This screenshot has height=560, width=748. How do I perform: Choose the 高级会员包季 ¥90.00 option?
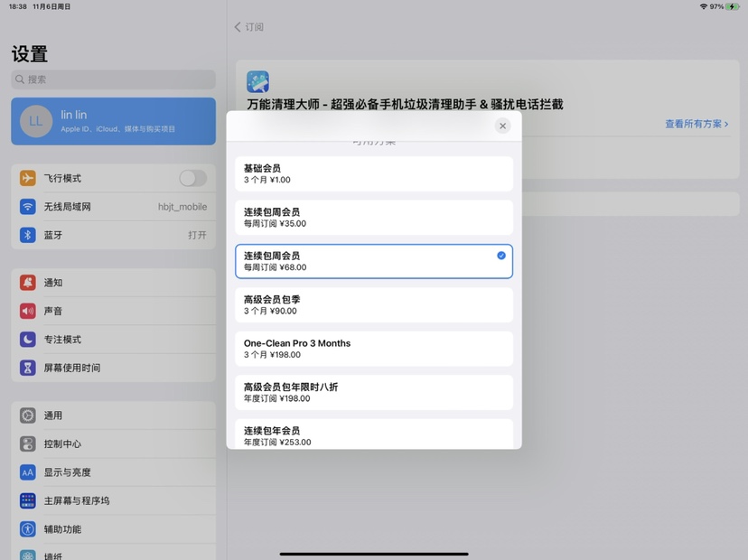(373, 304)
